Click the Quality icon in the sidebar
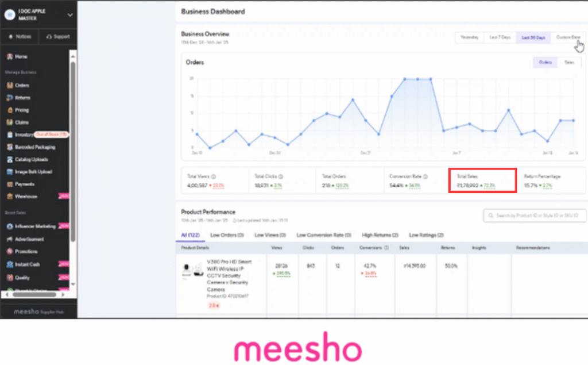 tap(10, 278)
